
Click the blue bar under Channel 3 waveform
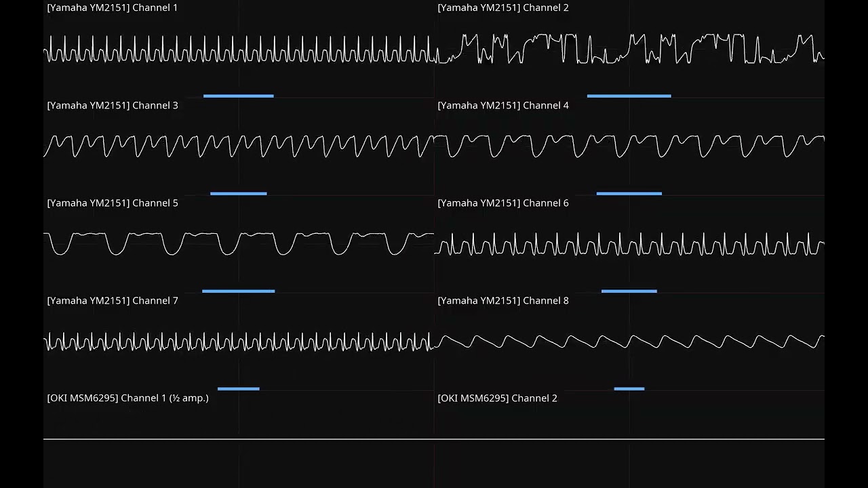click(x=239, y=194)
